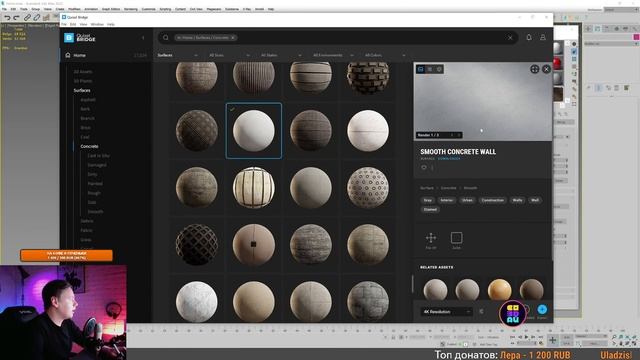Select the Surfaces category in the sidebar
This screenshot has width=640, height=360.
coord(82,90)
